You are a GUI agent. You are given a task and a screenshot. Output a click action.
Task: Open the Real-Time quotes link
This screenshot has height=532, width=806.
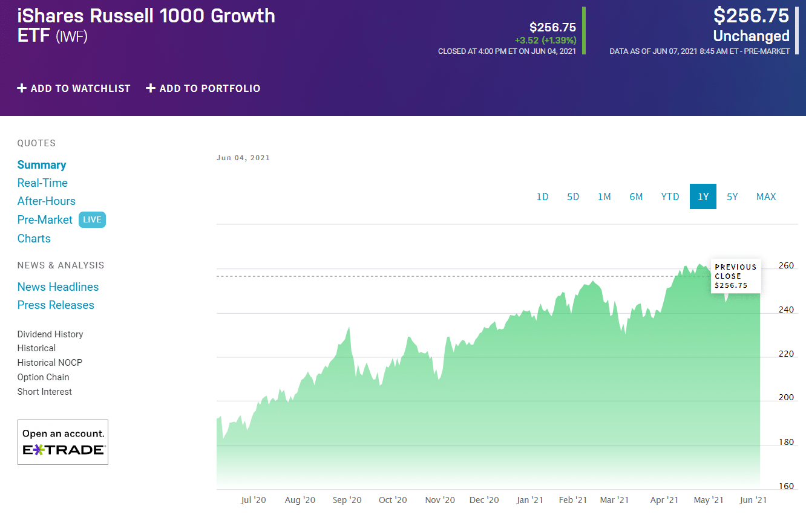coord(42,183)
